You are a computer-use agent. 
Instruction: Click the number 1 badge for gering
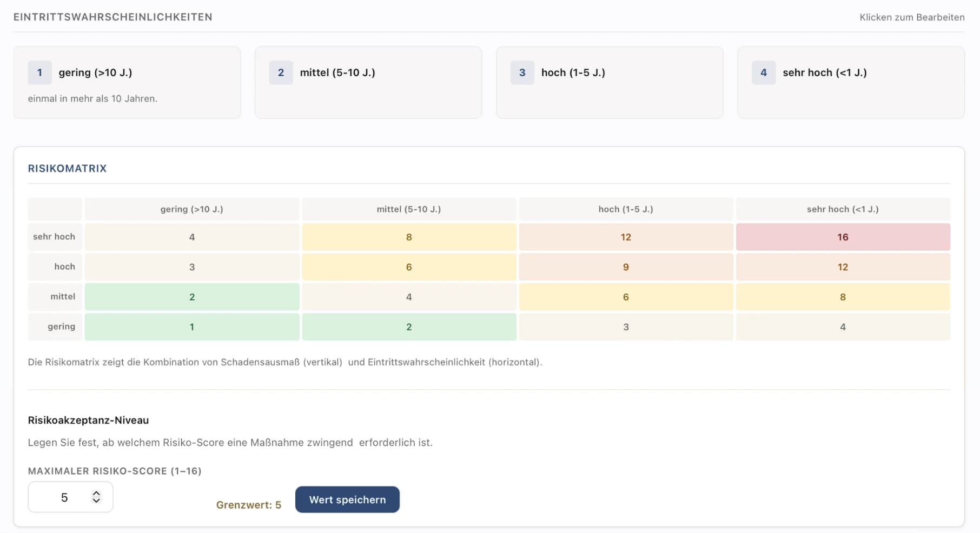pos(39,72)
